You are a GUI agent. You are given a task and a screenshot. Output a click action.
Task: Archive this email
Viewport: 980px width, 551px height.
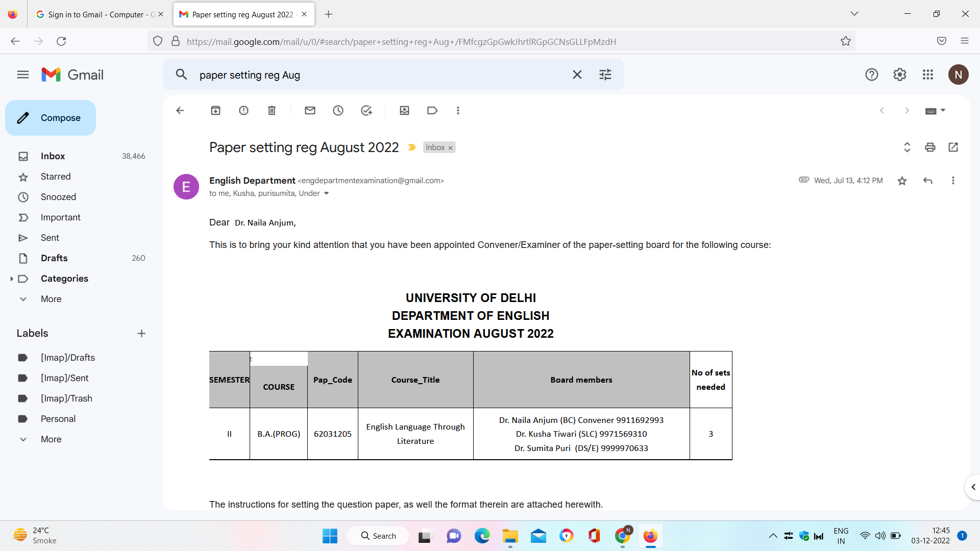coord(215,111)
